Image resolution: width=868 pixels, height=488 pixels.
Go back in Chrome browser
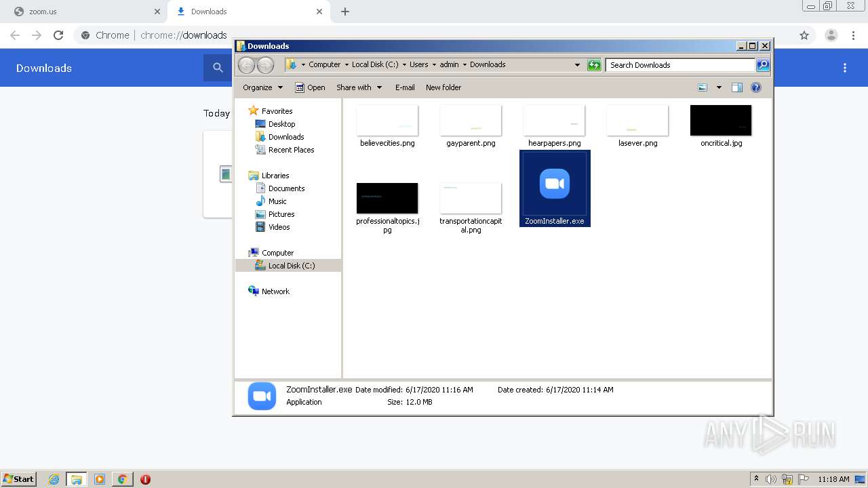(x=15, y=35)
